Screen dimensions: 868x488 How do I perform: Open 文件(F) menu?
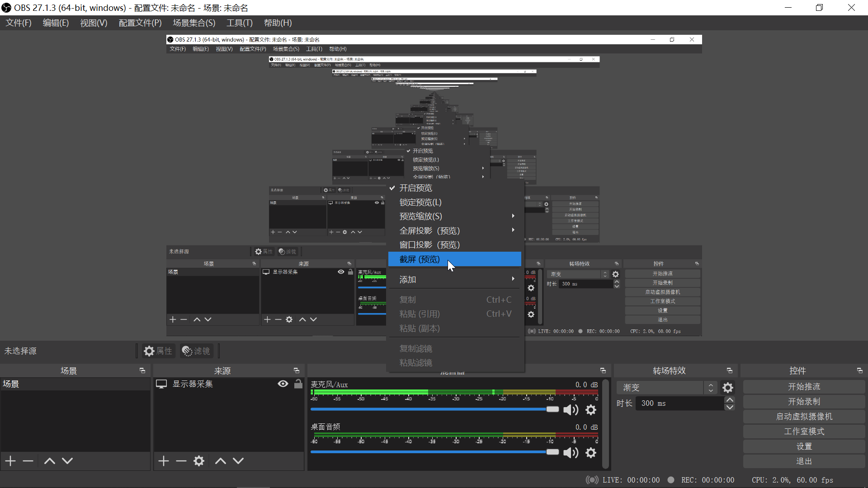(19, 23)
